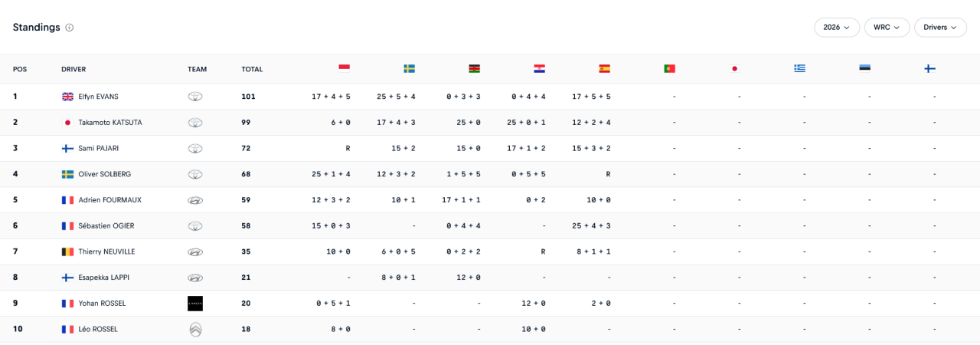Click the Kenya flag rally column

474,68
